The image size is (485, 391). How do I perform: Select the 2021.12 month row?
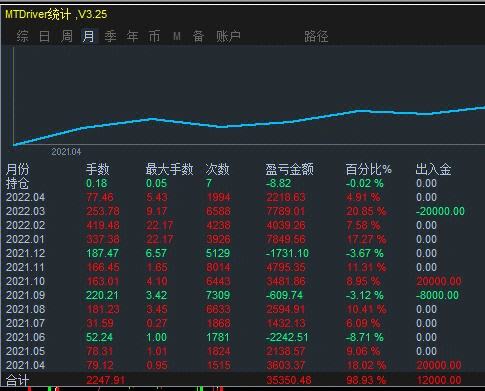tap(242, 253)
